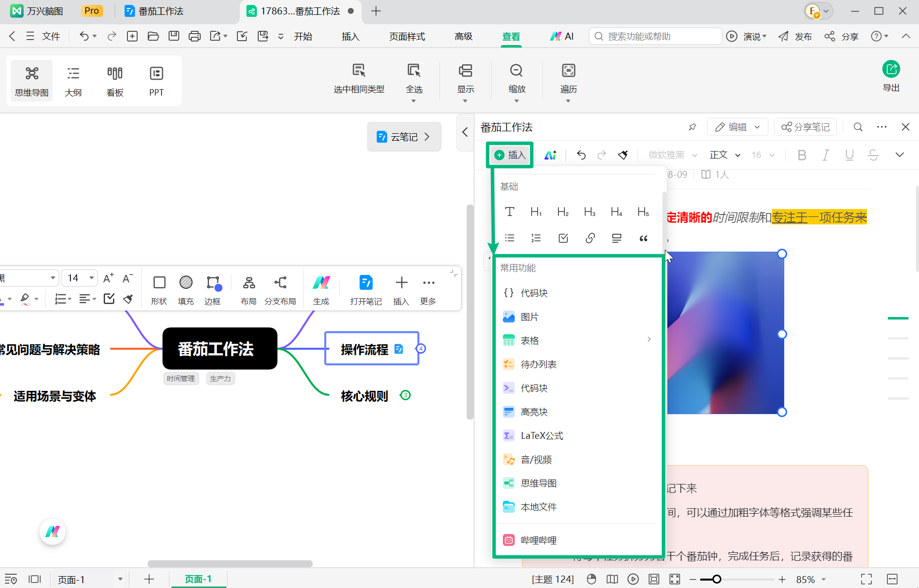This screenshot has height=588, width=919.
Task: Undo last action in note editor
Action: pyautogui.click(x=581, y=155)
